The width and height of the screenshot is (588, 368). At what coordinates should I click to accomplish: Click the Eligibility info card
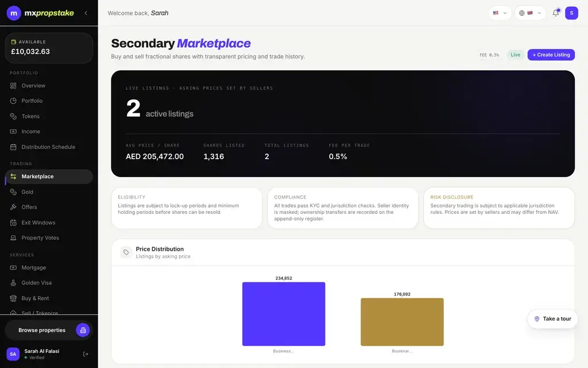[x=187, y=208]
